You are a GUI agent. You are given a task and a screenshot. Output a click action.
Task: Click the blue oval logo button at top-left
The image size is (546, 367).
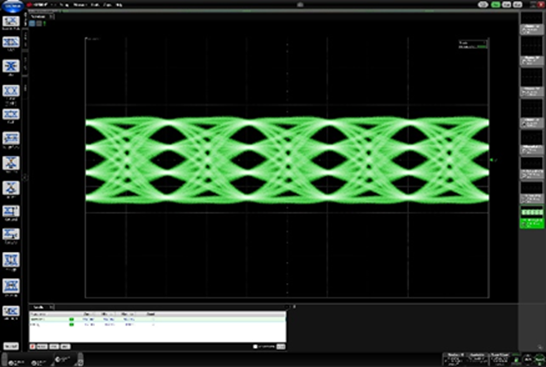coord(13,6)
